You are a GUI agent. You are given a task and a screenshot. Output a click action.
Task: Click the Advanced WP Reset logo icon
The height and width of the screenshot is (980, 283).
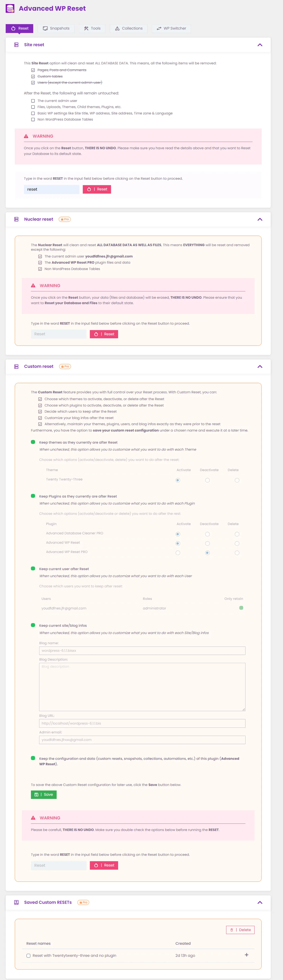click(10, 8)
